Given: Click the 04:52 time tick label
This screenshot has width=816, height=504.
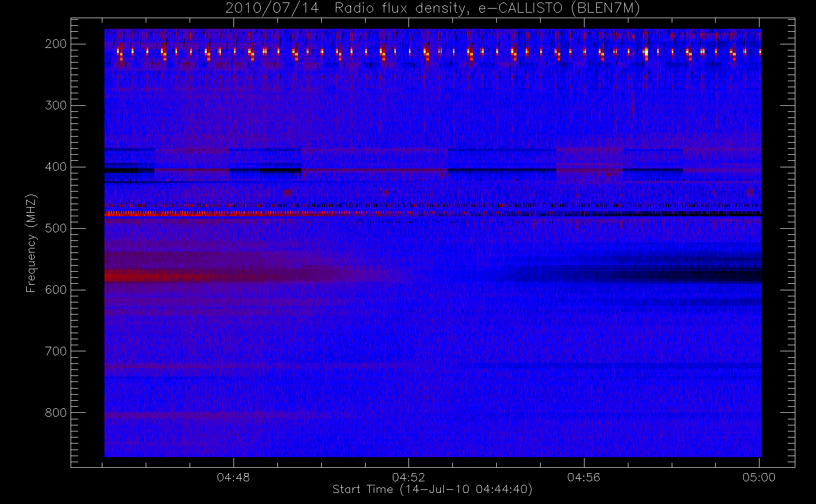Looking at the screenshot, I should click(x=409, y=477).
